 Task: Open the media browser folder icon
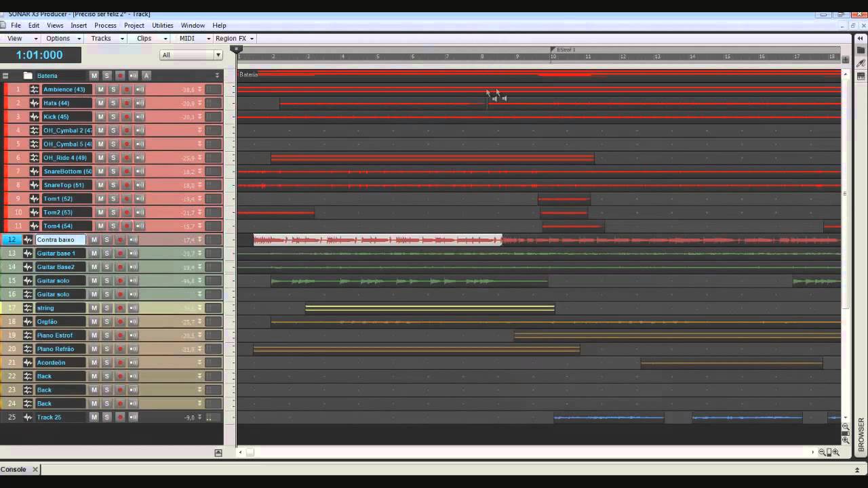pos(861,50)
